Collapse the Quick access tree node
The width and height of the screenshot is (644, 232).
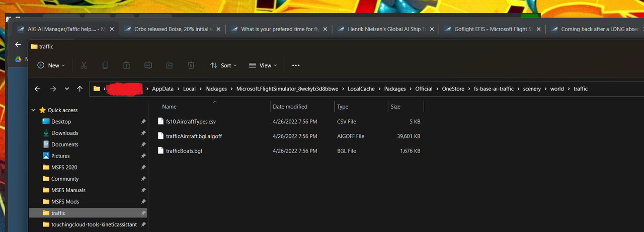pos(34,110)
